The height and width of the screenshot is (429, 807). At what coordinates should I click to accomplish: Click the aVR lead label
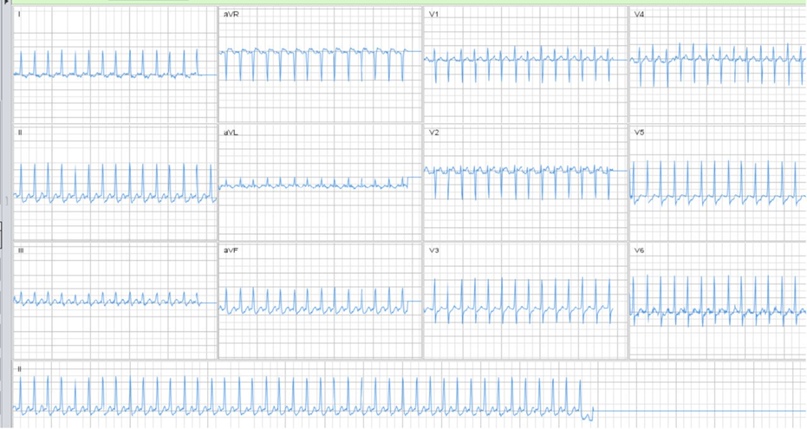click(x=231, y=16)
